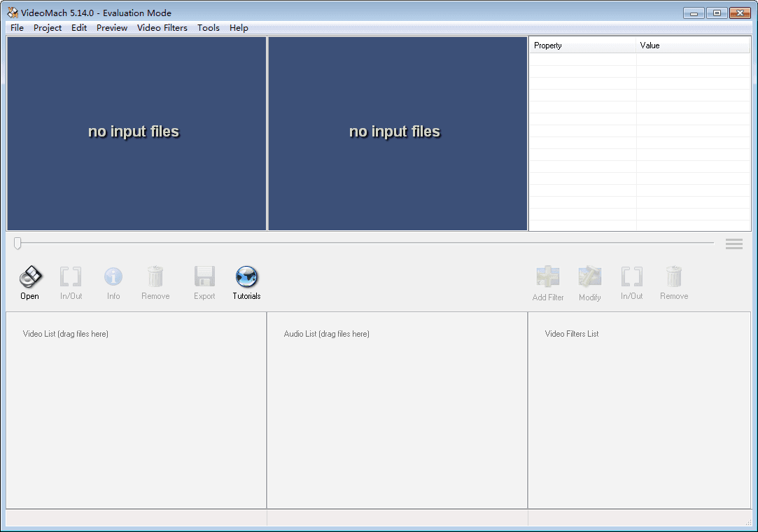Launch the Tutorials globe icon
The height and width of the screenshot is (532, 758).
pyautogui.click(x=246, y=277)
